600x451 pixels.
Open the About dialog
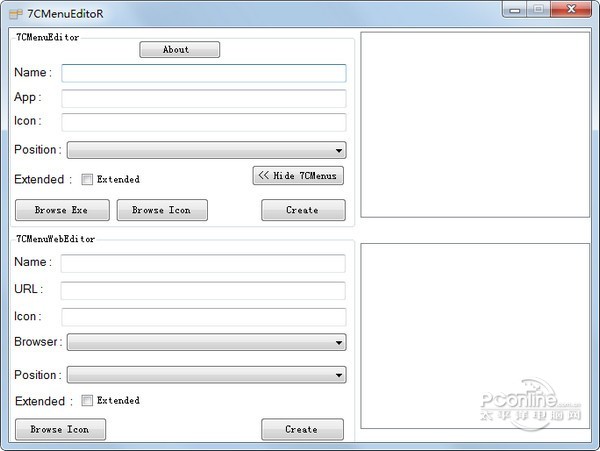pos(179,50)
